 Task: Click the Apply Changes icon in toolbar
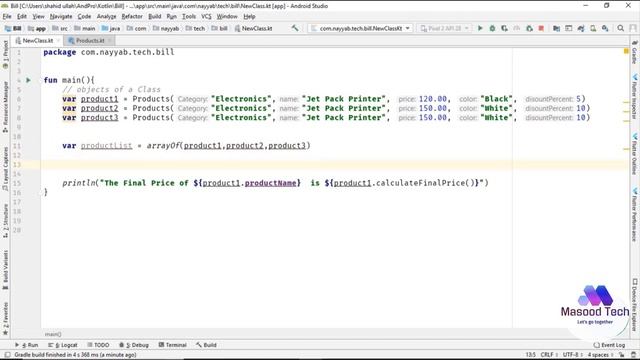point(529,28)
